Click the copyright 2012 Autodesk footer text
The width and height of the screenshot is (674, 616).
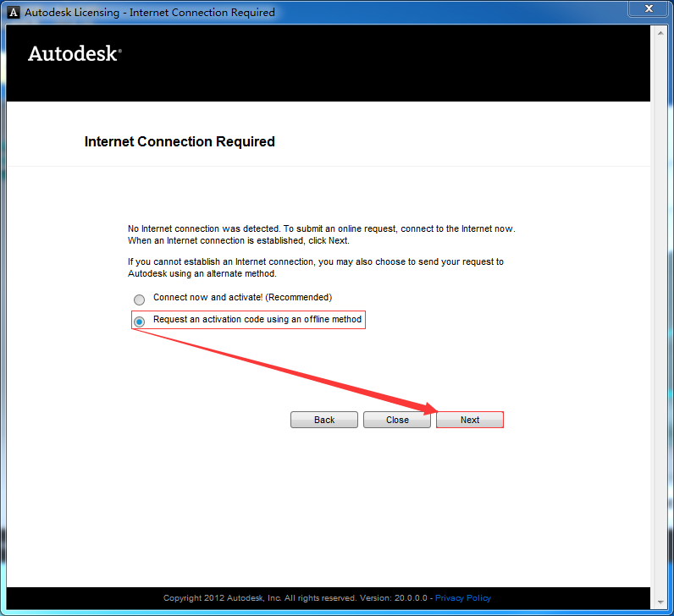[x=296, y=598]
